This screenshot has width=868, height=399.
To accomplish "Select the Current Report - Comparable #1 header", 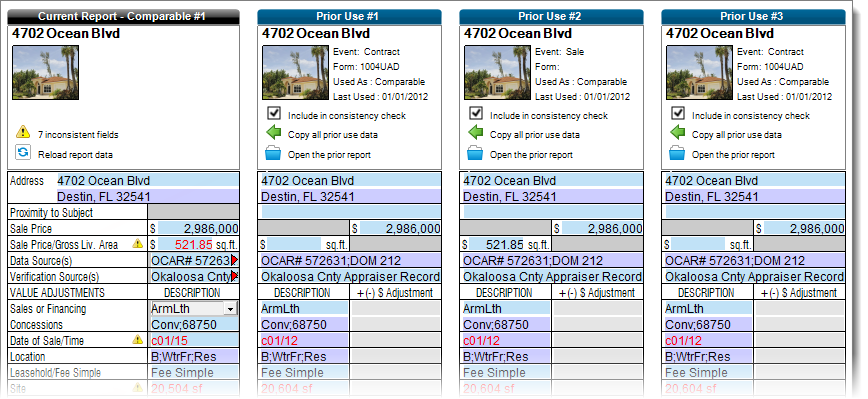I will point(123,17).
